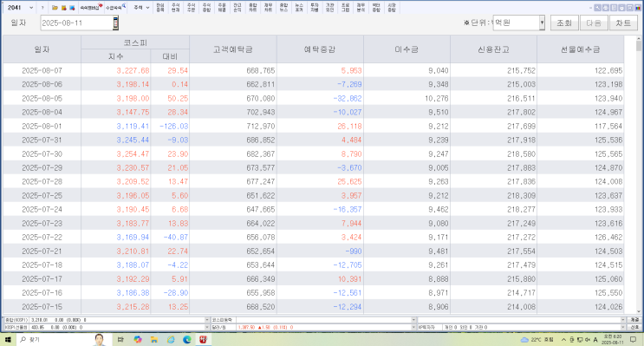The image size is (644, 346).
Task: Click the IME language A indicator
Action: click(x=595, y=339)
